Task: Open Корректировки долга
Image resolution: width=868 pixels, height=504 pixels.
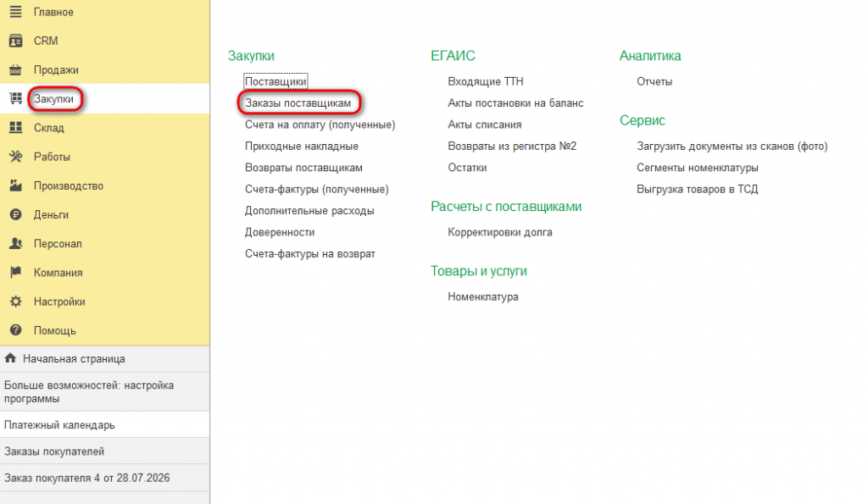Action: 500,232
